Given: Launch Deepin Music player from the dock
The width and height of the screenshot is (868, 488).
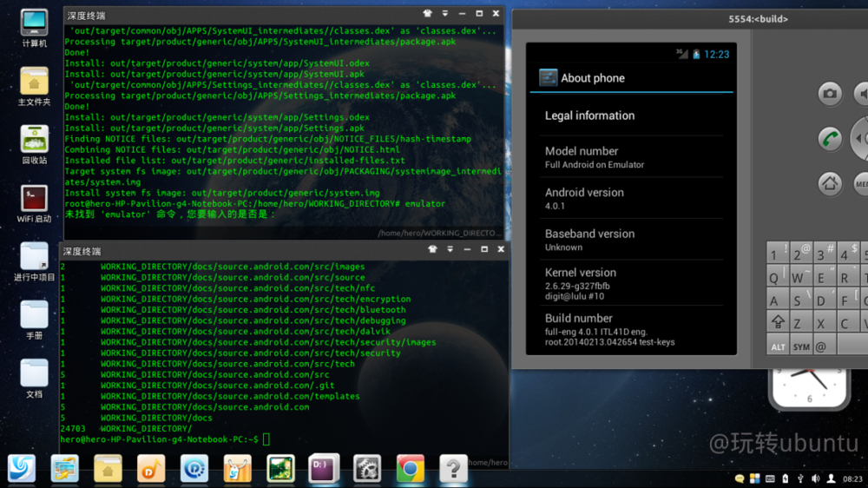Looking at the screenshot, I should click(151, 469).
